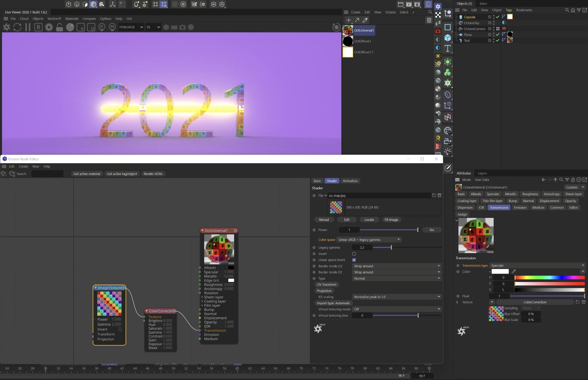The image size is (588, 380).
Task: Click the Live Viewer pause render icon
Action: click(x=28, y=27)
